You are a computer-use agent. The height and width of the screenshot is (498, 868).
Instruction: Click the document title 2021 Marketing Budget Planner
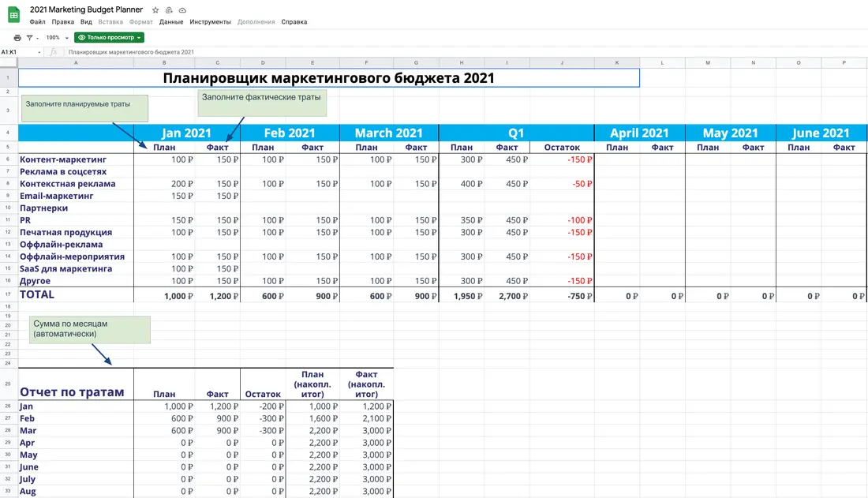tap(86, 9)
